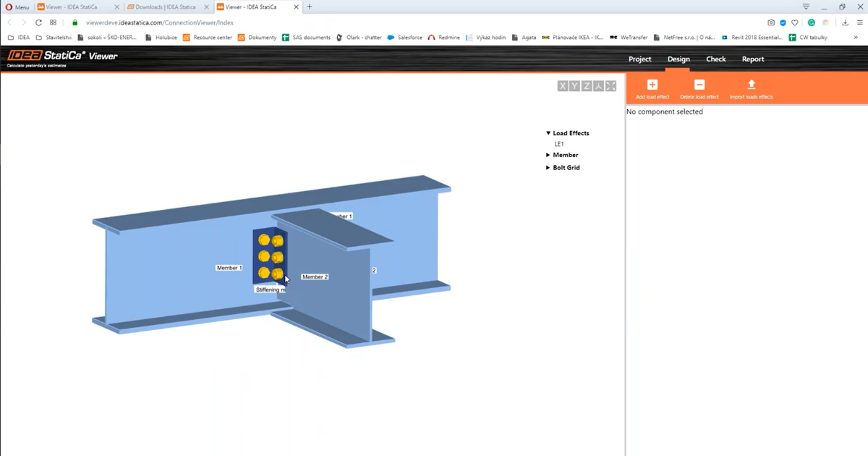Open the Salesforce bookmark

(405, 38)
